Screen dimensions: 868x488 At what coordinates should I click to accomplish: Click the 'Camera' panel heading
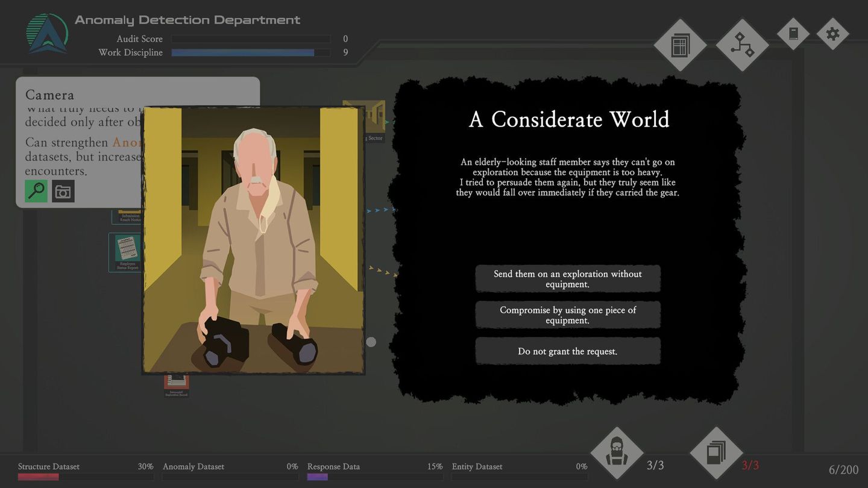pos(50,95)
